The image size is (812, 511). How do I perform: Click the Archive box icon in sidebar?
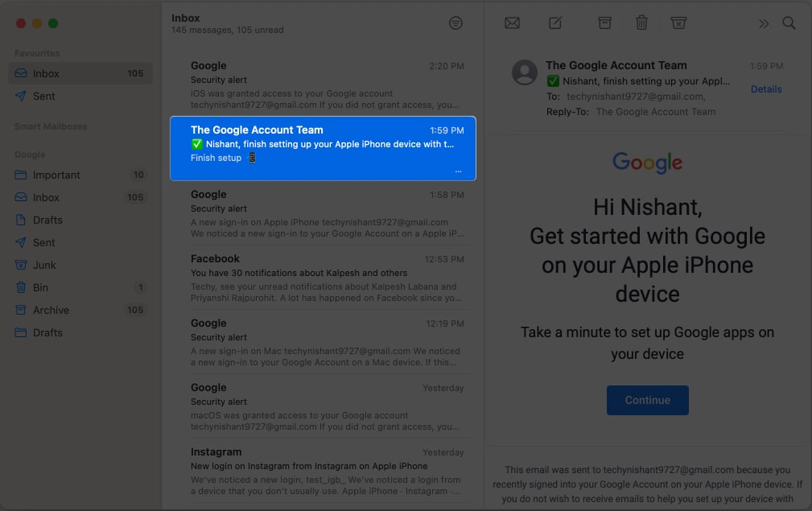click(x=21, y=310)
